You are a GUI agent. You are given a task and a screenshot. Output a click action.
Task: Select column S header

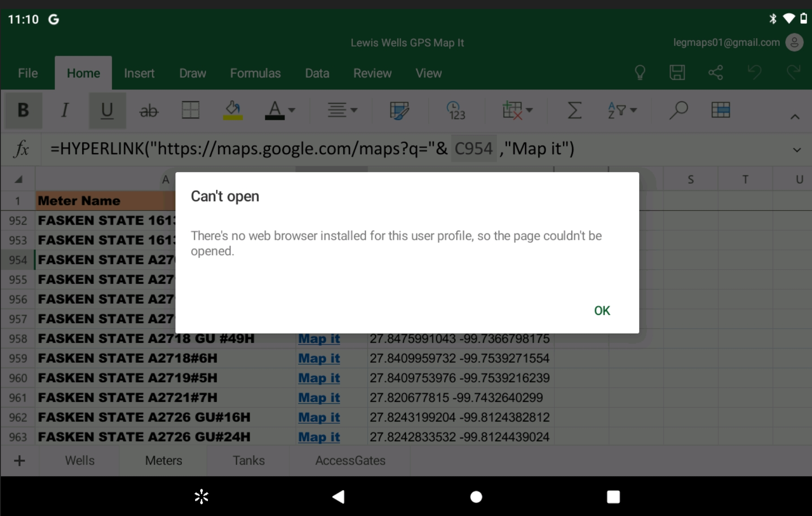(691, 180)
